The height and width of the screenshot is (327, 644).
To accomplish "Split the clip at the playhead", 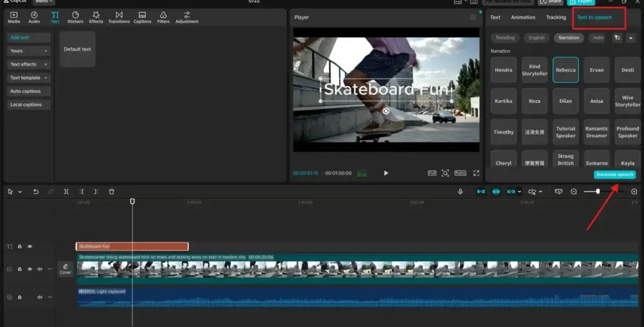I will [x=66, y=191].
